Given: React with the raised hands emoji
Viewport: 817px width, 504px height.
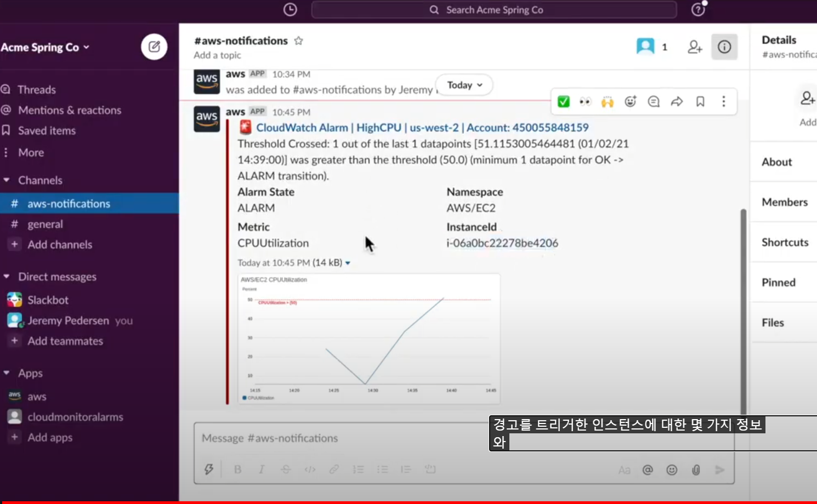Looking at the screenshot, I should click(608, 101).
